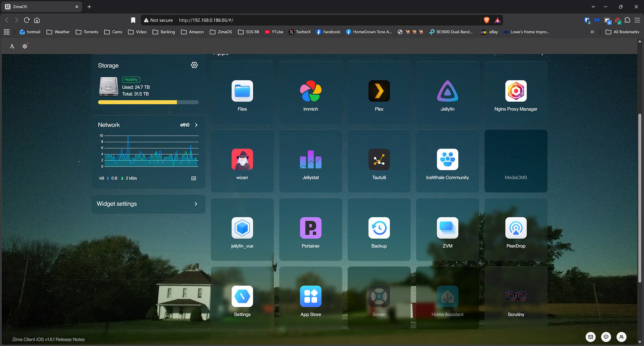Viewport: 644px width, 346px height.
Task: Open the mail icon at bottom right
Action: click(590, 337)
